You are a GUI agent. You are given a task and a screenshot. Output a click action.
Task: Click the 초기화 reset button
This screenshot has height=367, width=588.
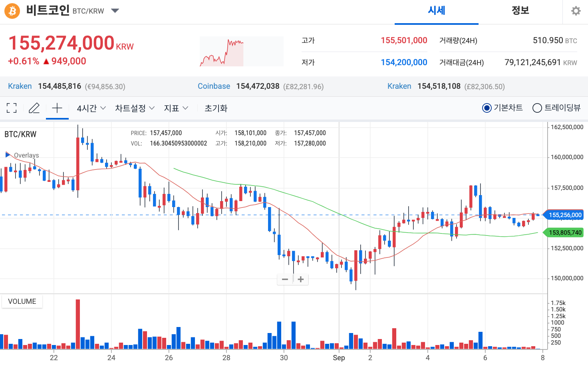(216, 108)
